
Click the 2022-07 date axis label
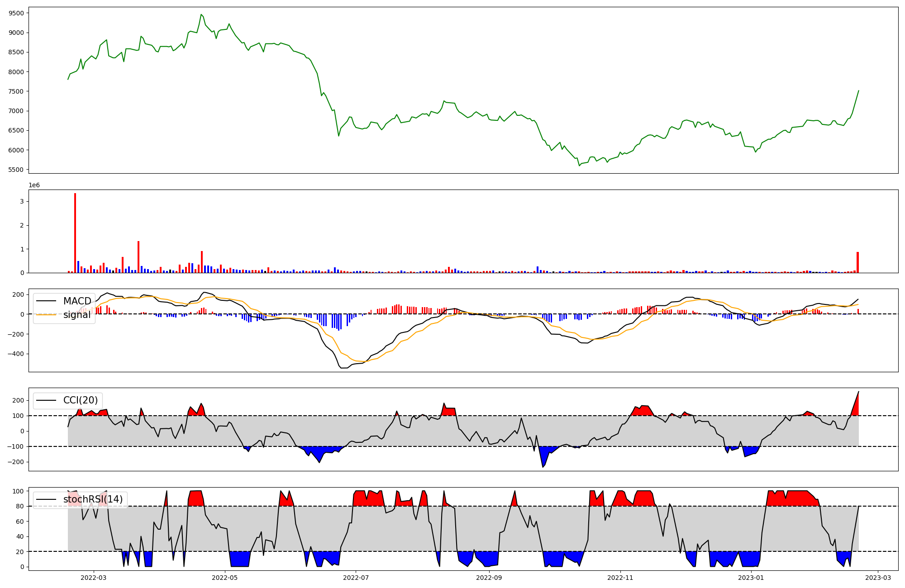click(356, 578)
